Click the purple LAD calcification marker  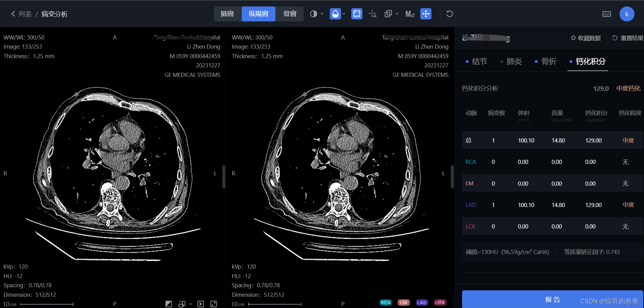click(371, 140)
